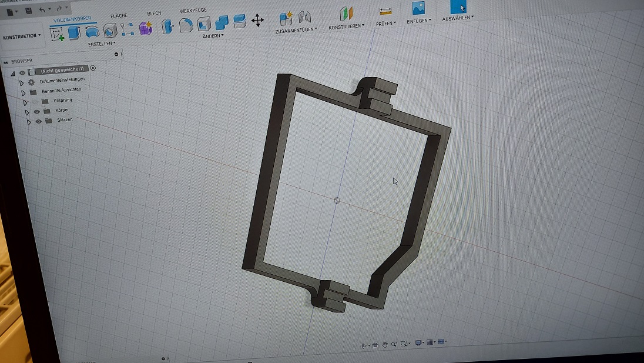Switch to the FLÄCHE tab

tap(119, 16)
